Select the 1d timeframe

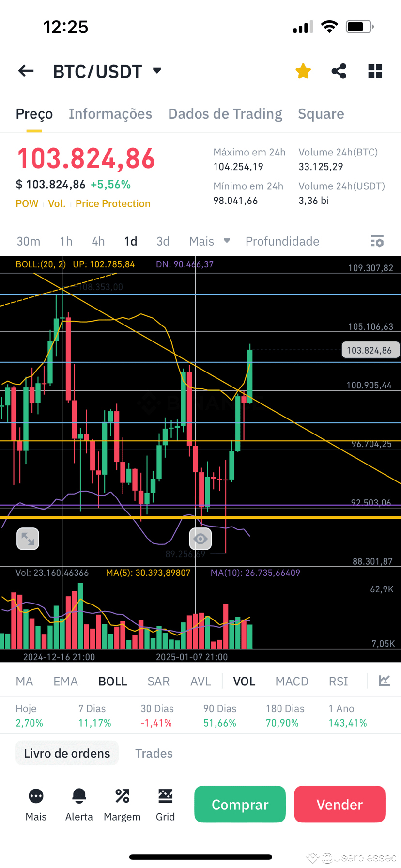(131, 241)
